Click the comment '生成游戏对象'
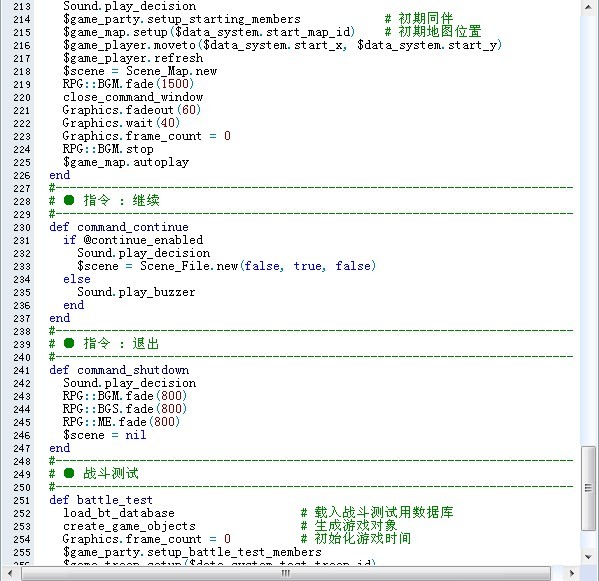 pos(356,526)
